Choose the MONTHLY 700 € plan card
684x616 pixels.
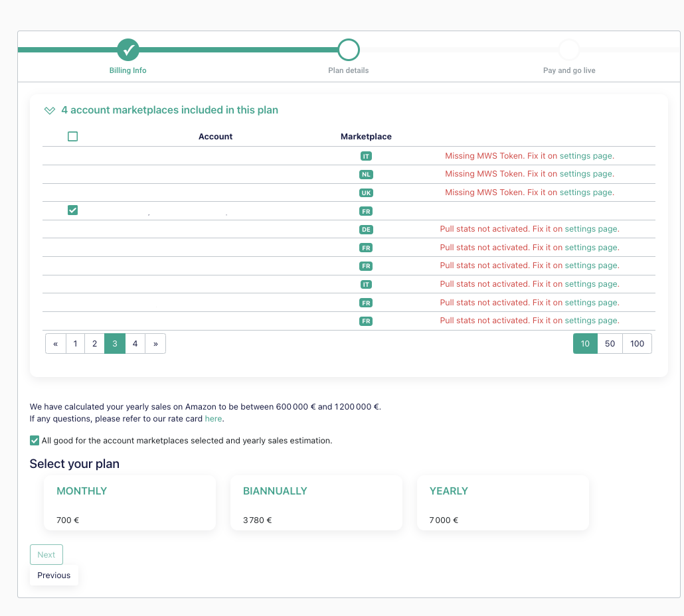point(130,502)
